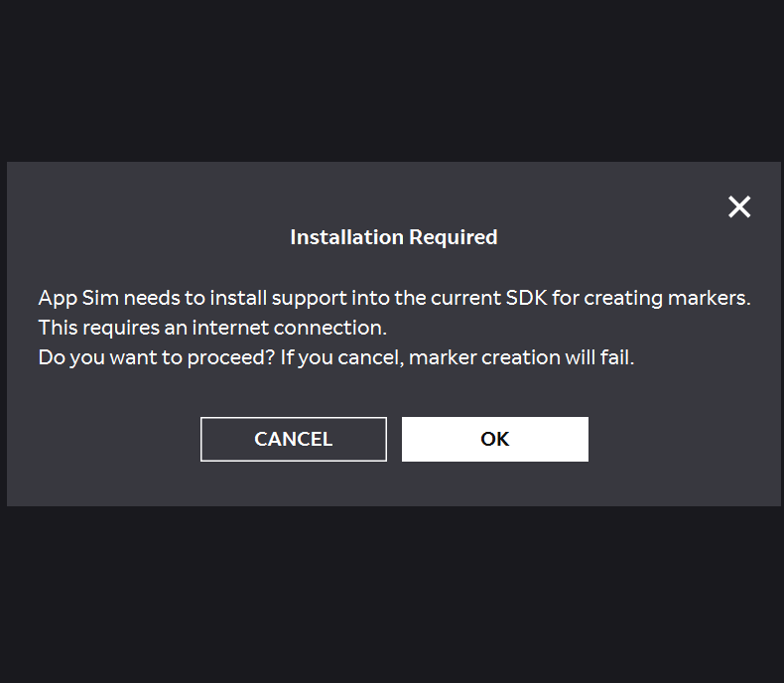This screenshot has width=784, height=683.
Task: Confirm SDK marker support installation via OK
Action: tap(494, 439)
